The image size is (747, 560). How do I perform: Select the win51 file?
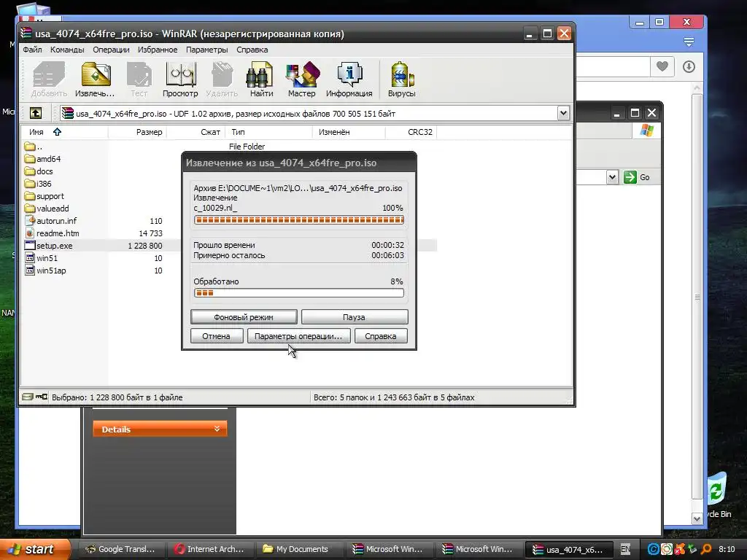tap(41, 258)
